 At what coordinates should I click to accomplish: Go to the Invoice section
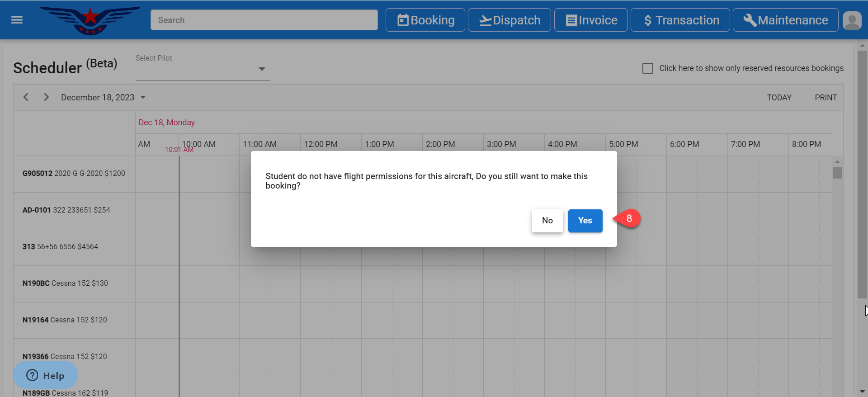591,20
